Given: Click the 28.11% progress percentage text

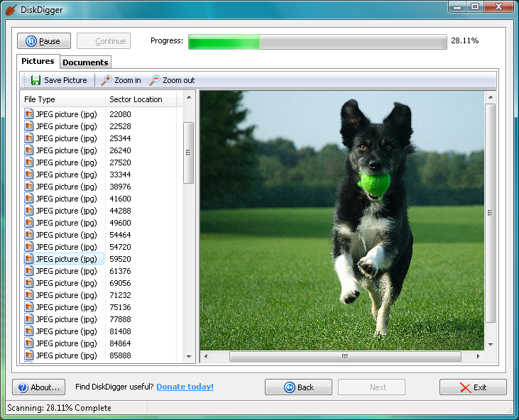Looking at the screenshot, I should tap(465, 40).
